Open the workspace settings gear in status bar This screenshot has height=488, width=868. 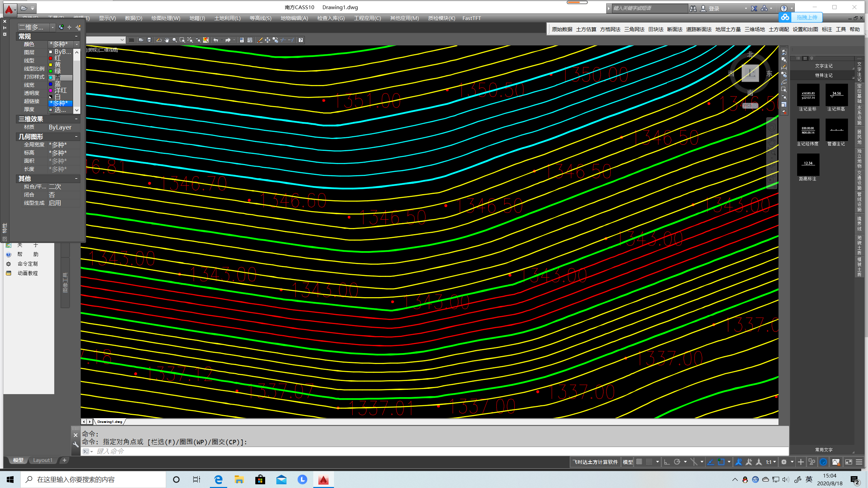tap(784, 462)
